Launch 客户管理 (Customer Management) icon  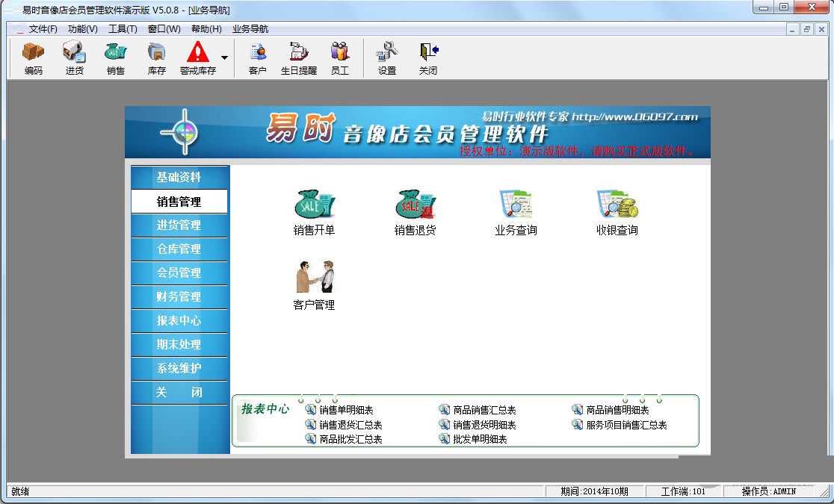coord(315,280)
